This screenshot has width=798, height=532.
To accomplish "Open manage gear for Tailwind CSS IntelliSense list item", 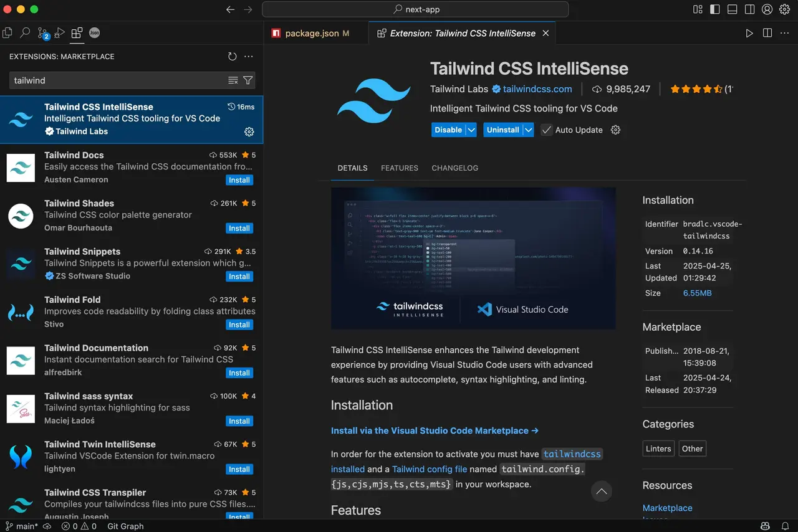I will [249, 132].
